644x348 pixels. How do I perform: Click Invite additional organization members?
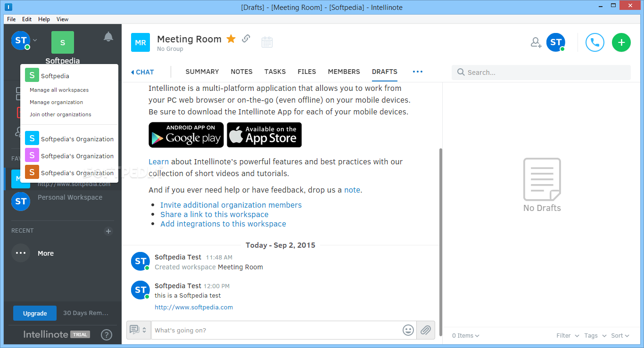coord(231,205)
